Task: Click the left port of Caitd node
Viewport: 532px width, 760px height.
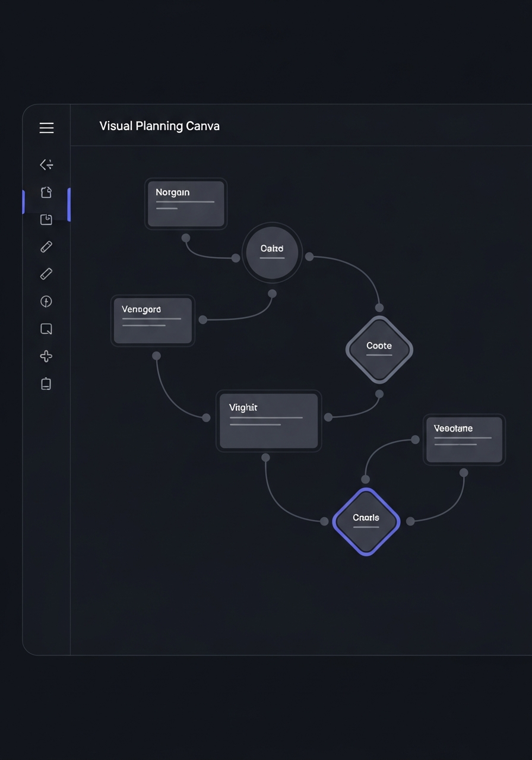Action: point(236,258)
